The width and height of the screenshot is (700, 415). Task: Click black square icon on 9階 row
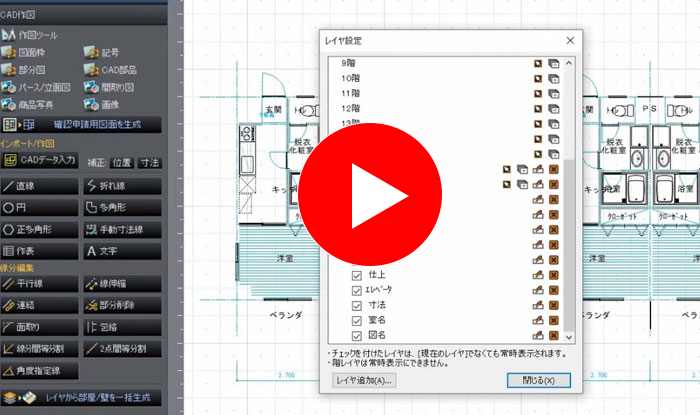(538, 64)
